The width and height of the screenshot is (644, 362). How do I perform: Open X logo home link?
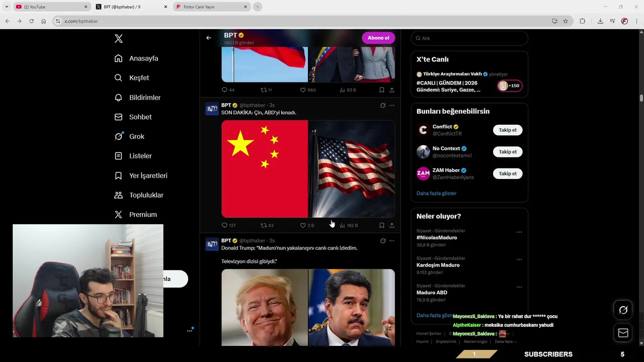pos(118,39)
